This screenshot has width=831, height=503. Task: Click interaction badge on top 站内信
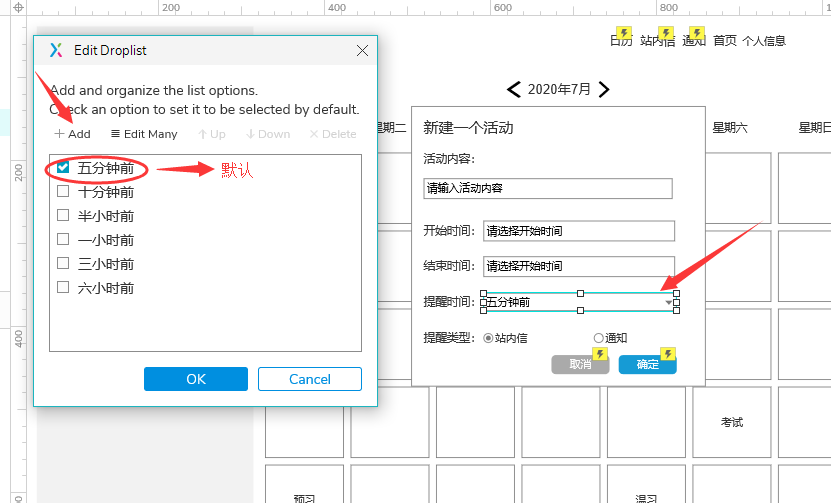tap(666, 33)
